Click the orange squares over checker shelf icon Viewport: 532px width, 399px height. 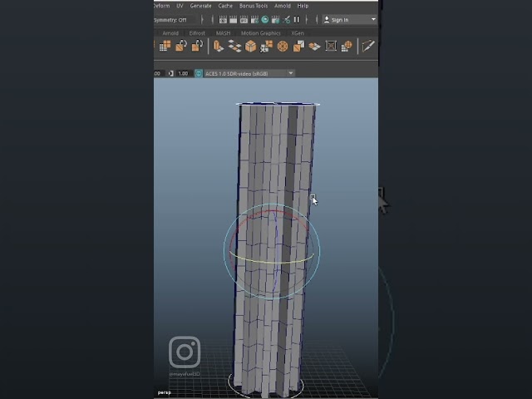266,46
